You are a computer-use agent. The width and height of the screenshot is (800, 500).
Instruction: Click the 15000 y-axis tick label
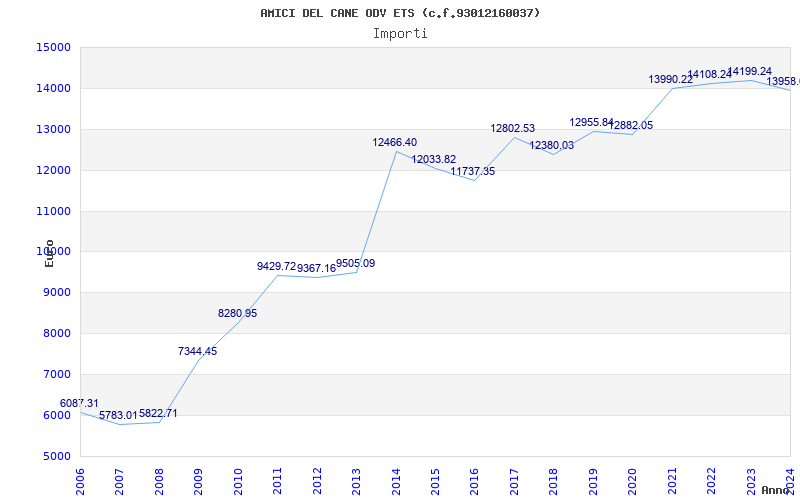point(53,47)
